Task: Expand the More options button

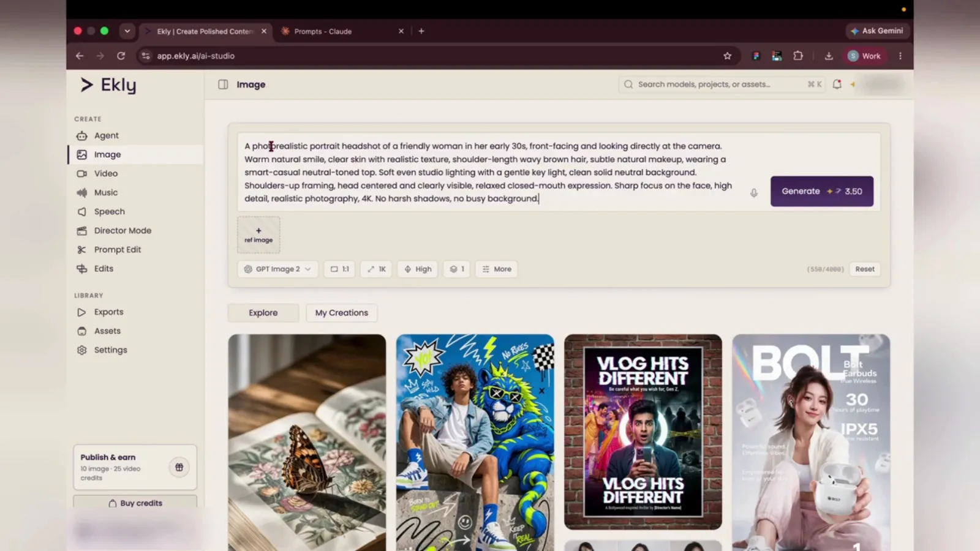Action: [496, 269]
